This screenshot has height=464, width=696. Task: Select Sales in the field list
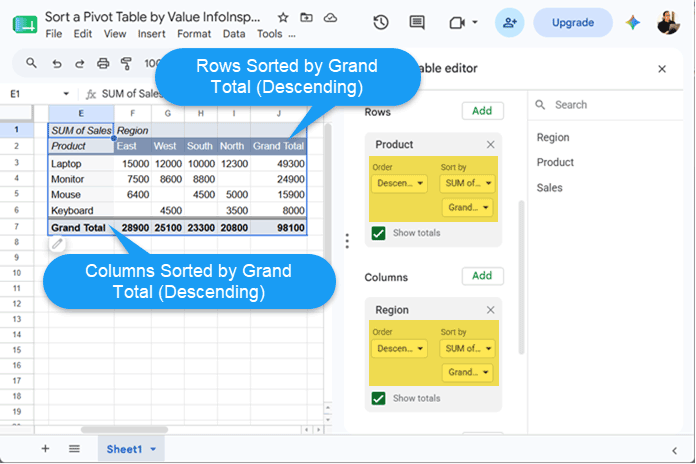550,188
